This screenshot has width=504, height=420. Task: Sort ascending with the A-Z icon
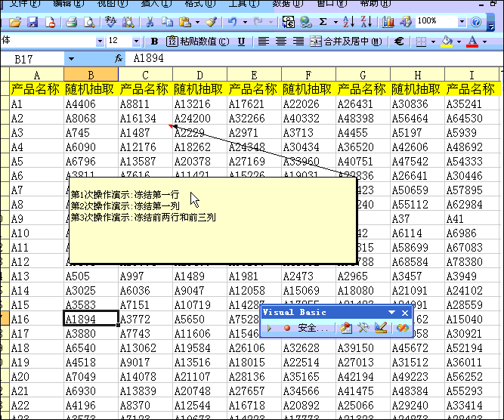click(346, 23)
